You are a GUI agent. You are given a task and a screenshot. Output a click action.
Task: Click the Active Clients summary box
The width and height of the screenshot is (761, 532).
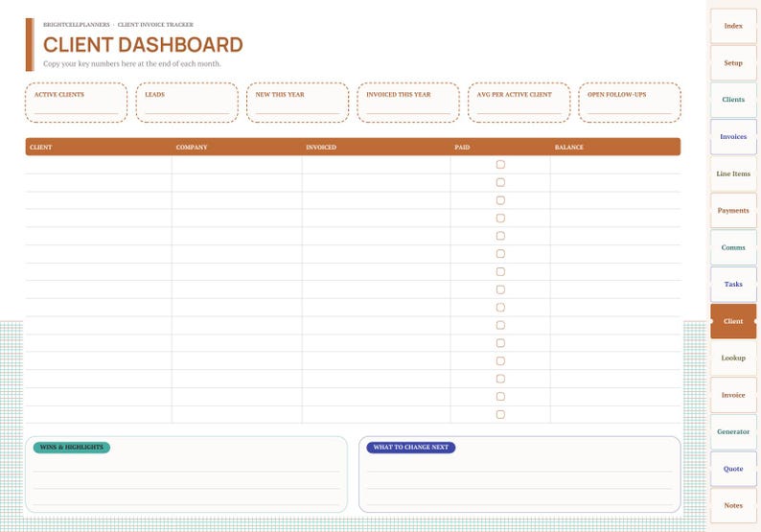(x=77, y=103)
